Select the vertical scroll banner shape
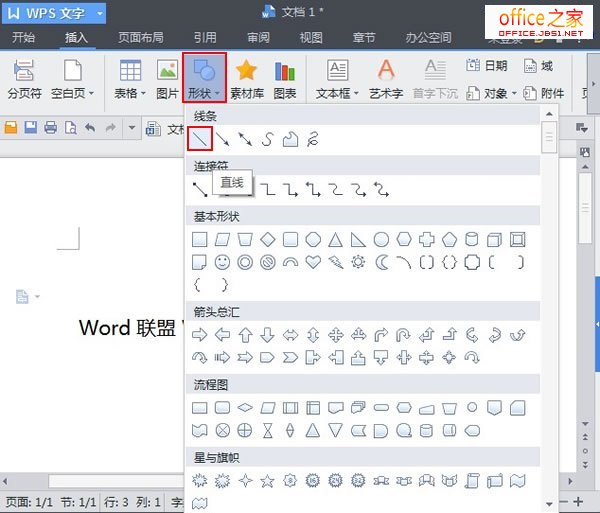Image resolution: width=600 pixels, height=513 pixels. click(472, 480)
